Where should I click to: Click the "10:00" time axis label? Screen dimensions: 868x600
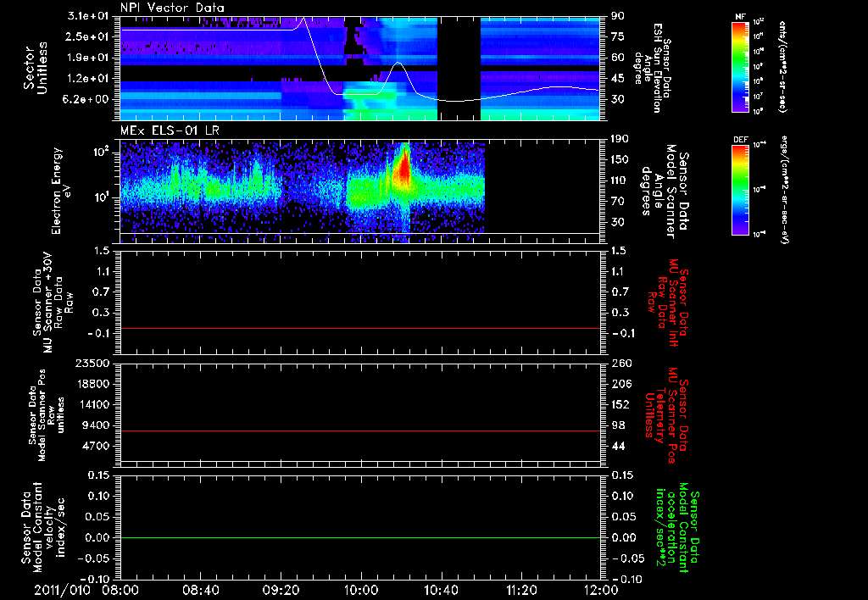click(361, 590)
